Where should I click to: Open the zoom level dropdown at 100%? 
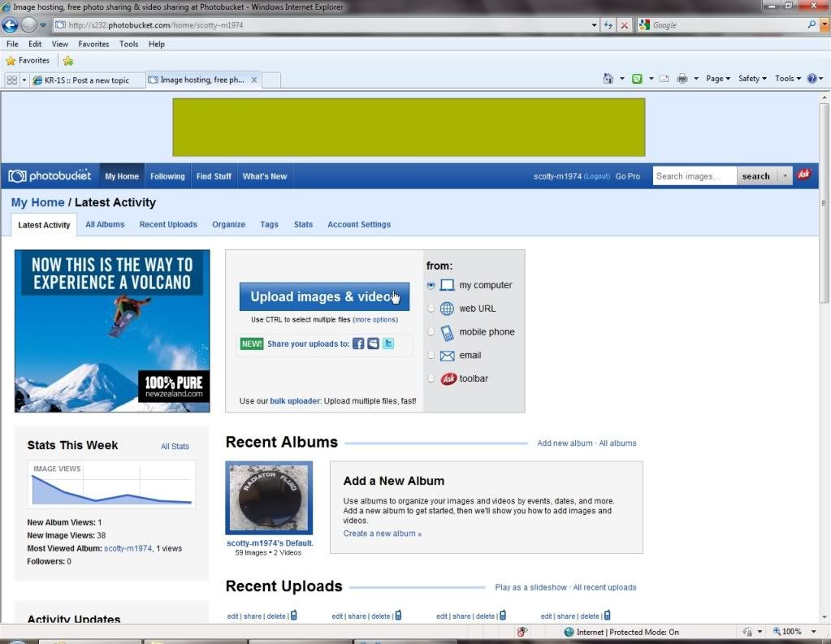tap(813, 632)
